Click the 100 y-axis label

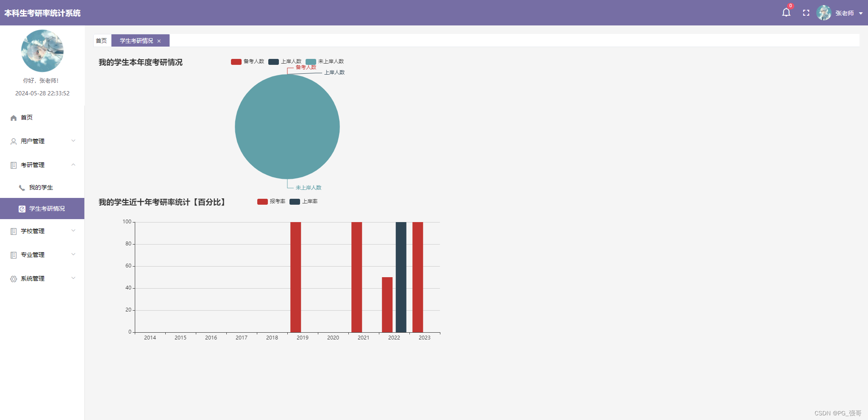[x=127, y=222]
